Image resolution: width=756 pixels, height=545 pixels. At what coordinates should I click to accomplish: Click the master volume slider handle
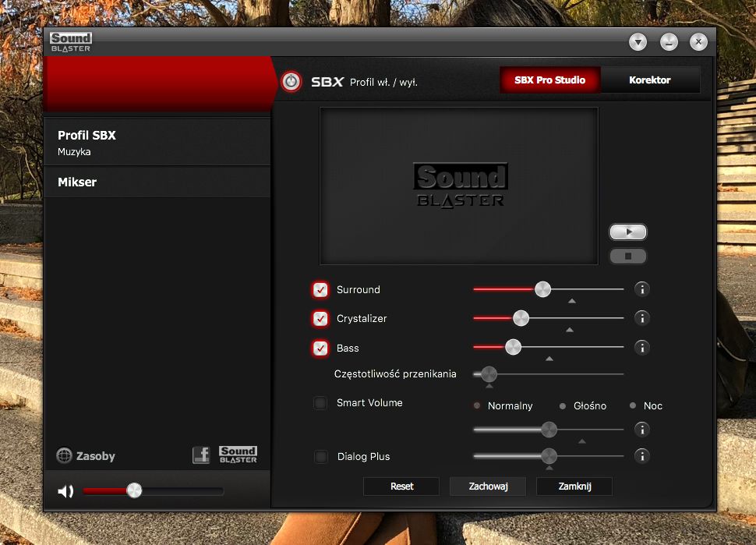click(134, 490)
